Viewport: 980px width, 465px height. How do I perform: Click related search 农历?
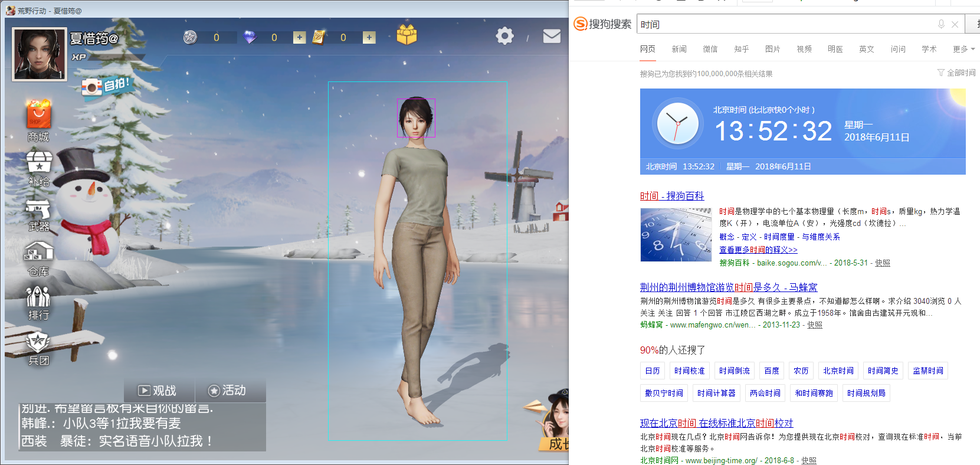801,371
